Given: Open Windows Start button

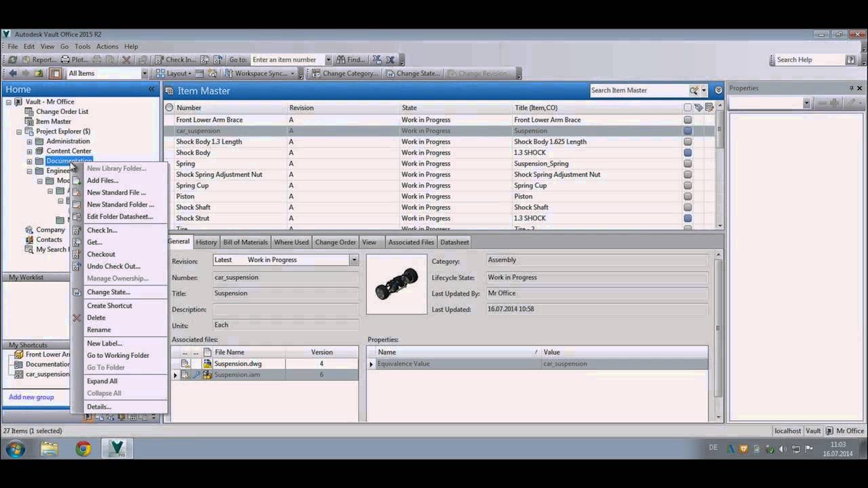Looking at the screenshot, I should (x=16, y=448).
